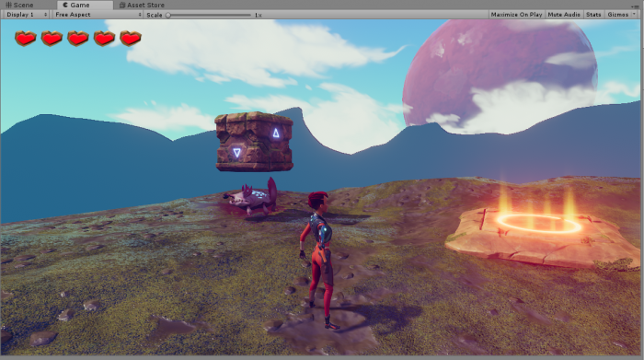Click the red-suited player character
This screenshot has width=644, height=360.
click(320, 260)
